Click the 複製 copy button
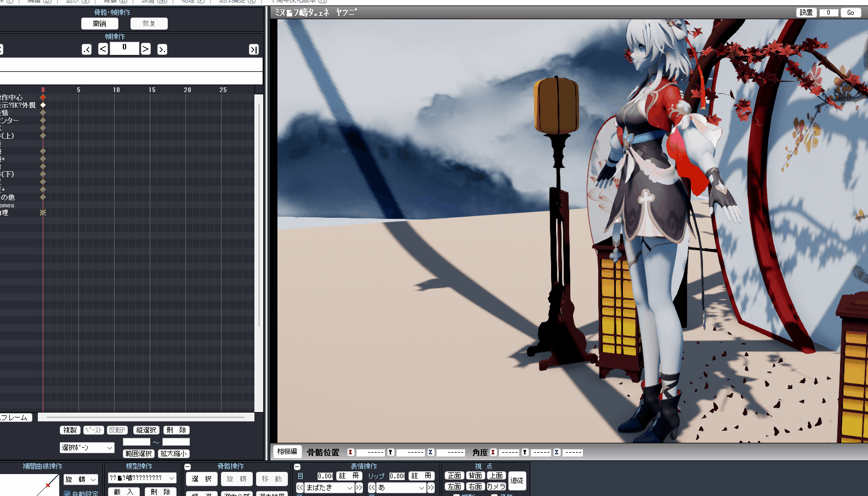Image resolution: width=868 pixels, height=496 pixels. [70, 430]
